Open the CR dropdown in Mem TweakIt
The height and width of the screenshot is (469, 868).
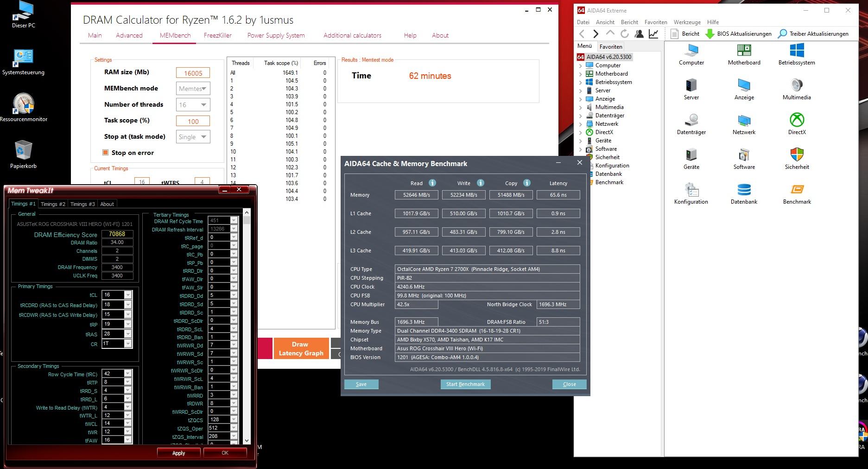[128, 344]
